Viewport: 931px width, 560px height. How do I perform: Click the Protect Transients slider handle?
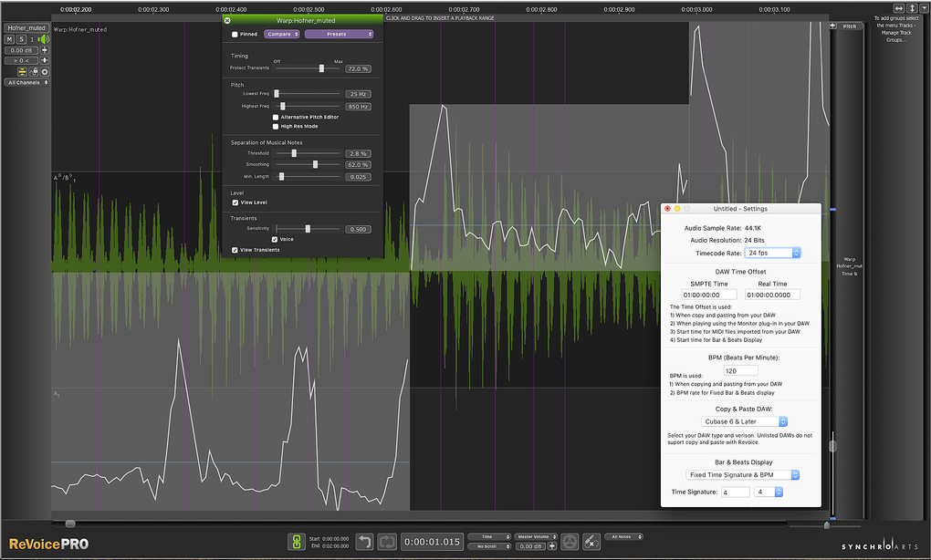tap(322, 68)
